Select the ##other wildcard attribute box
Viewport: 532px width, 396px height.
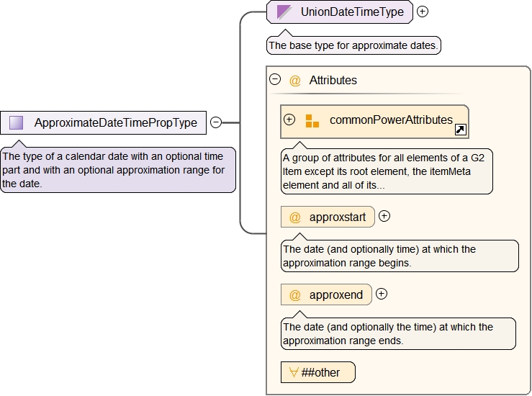click(x=318, y=372)
